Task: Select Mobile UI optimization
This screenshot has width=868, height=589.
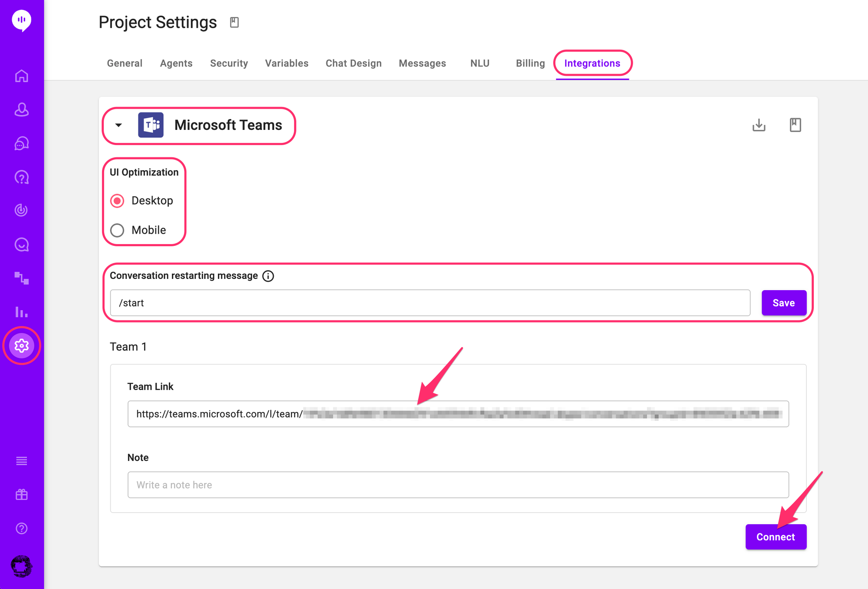Action: pyautogui.click(x=117, y=230)
